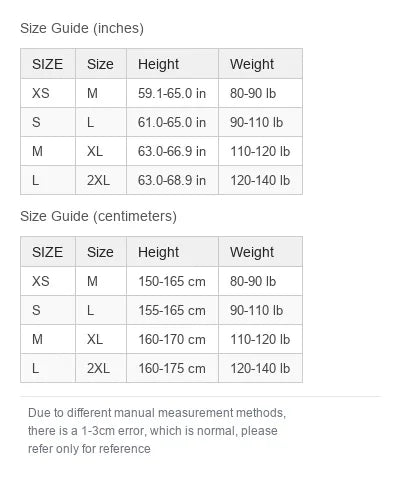Click the Size Guide (inches) heading
400x490 pixels.
click(82, 28)
